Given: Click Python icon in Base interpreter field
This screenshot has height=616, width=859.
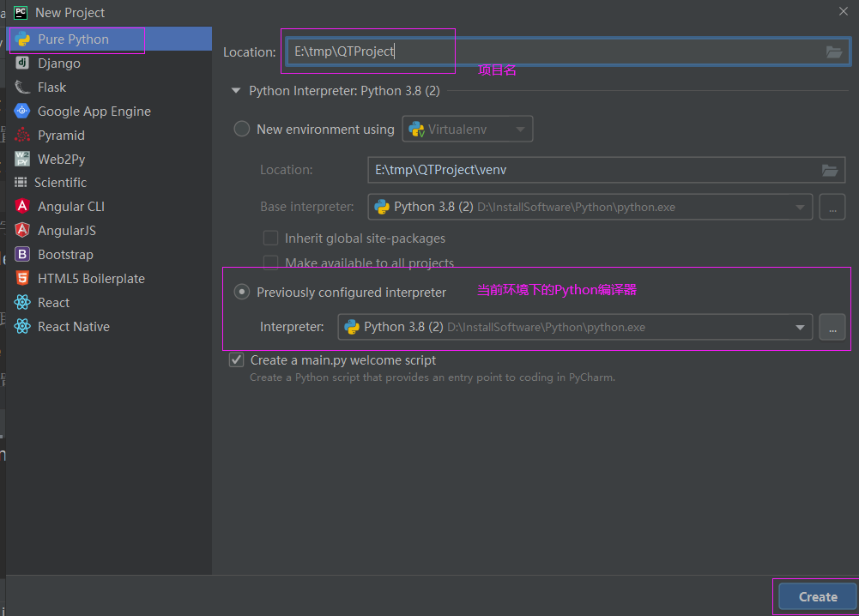Looking at the screenshot, I should click(x=382, y=207).
